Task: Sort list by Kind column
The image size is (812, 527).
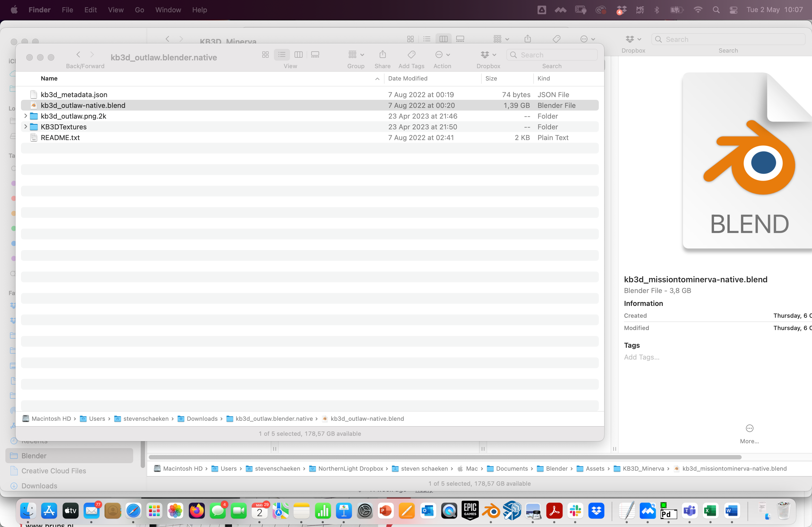Action: click(x=543, y=78)
